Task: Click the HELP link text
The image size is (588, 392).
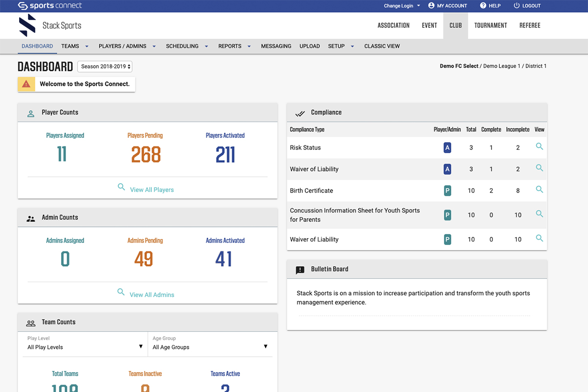Action: coord(495,6)
